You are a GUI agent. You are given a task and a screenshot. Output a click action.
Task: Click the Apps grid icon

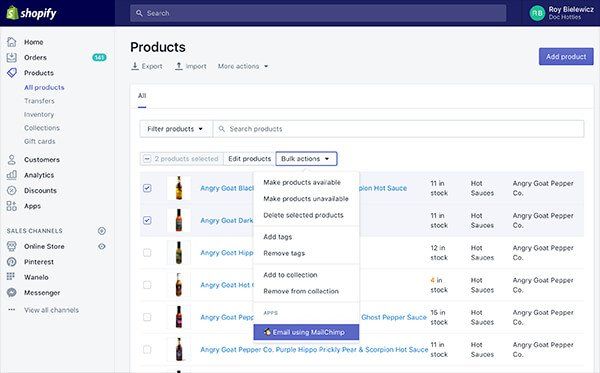click(12, 206)
